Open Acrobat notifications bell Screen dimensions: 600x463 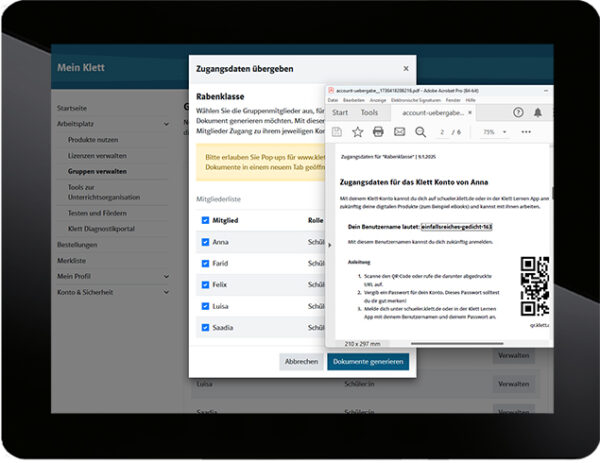(538, 112)
